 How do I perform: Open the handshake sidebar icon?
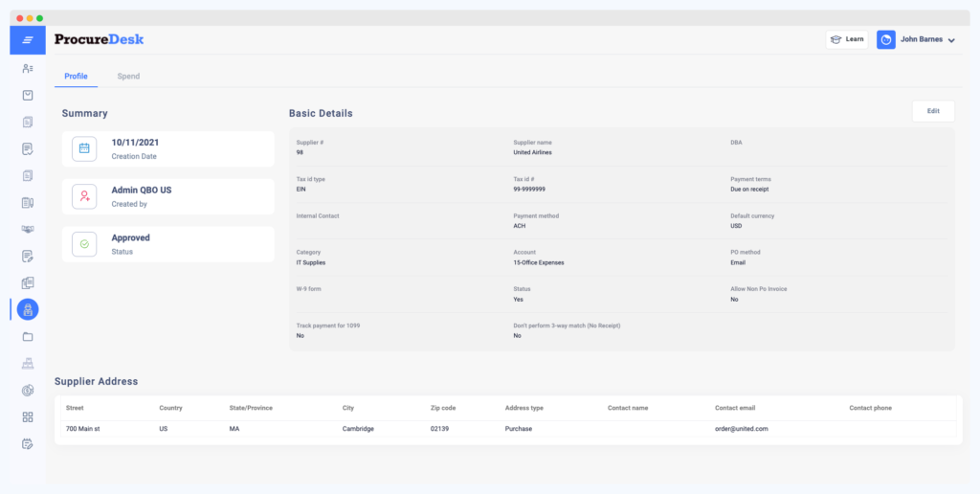coord(28,229)
